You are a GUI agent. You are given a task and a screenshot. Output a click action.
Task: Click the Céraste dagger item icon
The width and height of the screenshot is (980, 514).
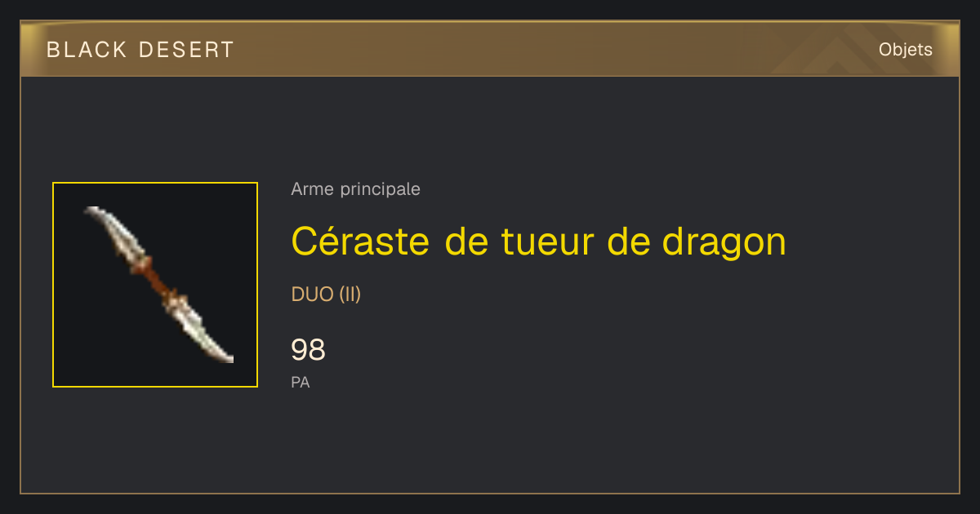coord(159,284)
